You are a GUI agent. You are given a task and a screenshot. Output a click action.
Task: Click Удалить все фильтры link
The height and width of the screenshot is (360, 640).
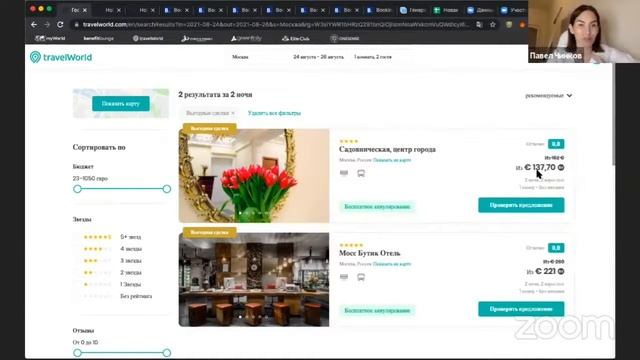(274, 113)
